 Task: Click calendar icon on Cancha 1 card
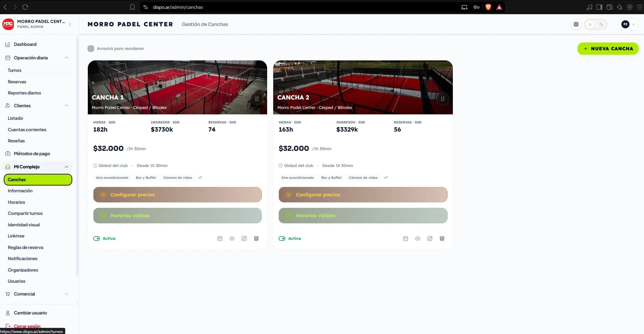(x=220, y=239)
